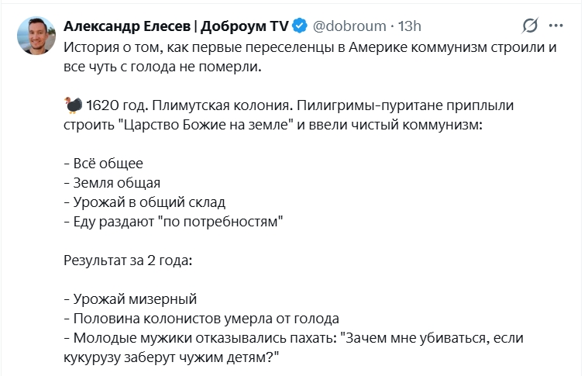588x376 pixels.
Task: Click the bullet 'Урожай в общий склад'
Action: [x=144, y=203]
